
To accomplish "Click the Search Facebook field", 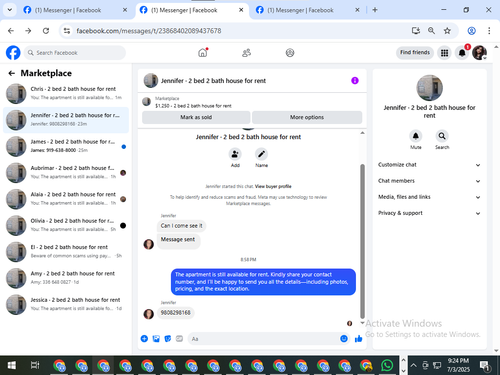I will click(x=75, y=53).
